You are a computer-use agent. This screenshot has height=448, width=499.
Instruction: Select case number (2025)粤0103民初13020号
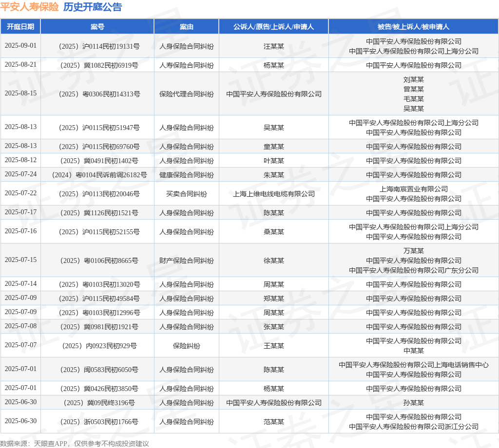[99, 284]
